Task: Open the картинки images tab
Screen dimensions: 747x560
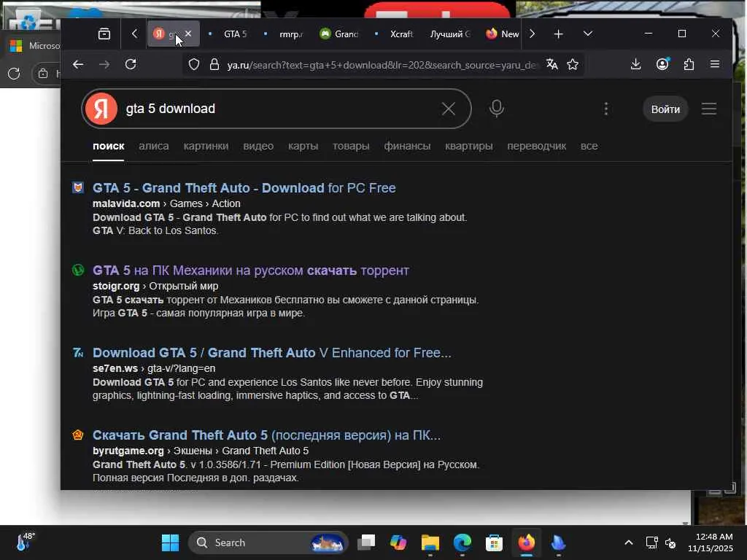Action: click(206, 146)
